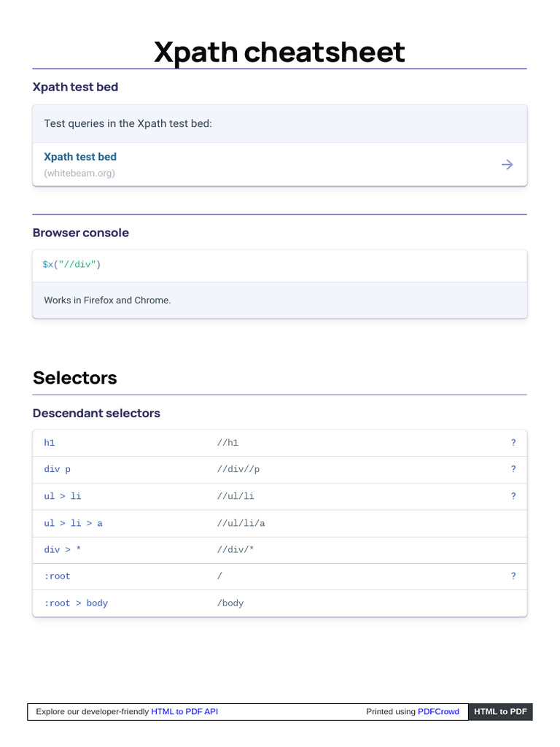Viewport: 560px width, 747px height.
Task: Click the Descendant selectors heading
Action: pyautogui.click(x=96, y=413)
